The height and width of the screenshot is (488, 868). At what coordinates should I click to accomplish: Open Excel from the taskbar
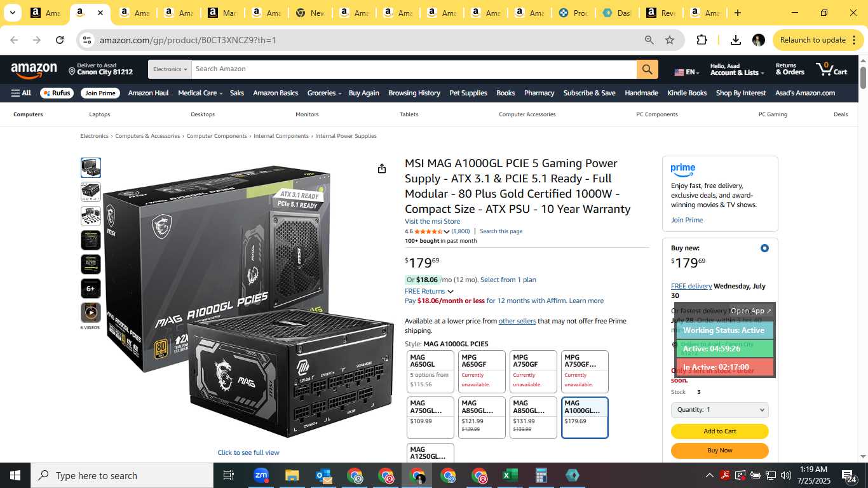coord(510,475)
